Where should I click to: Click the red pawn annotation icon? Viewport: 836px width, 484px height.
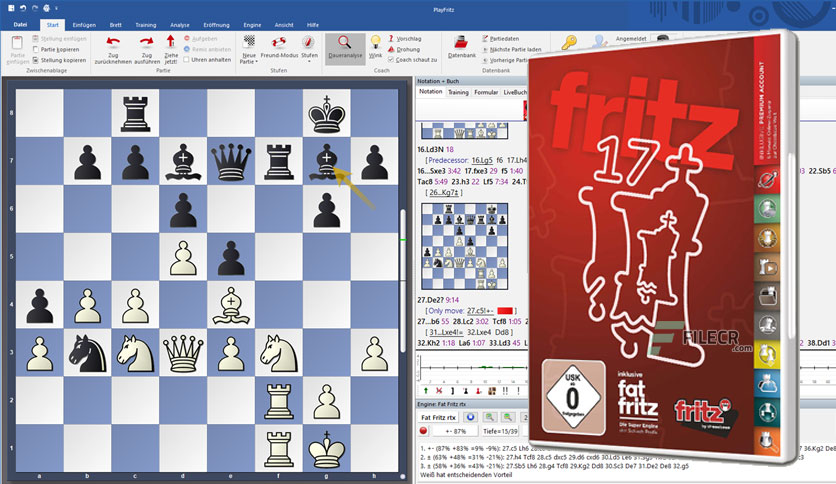tap(479, 391)
